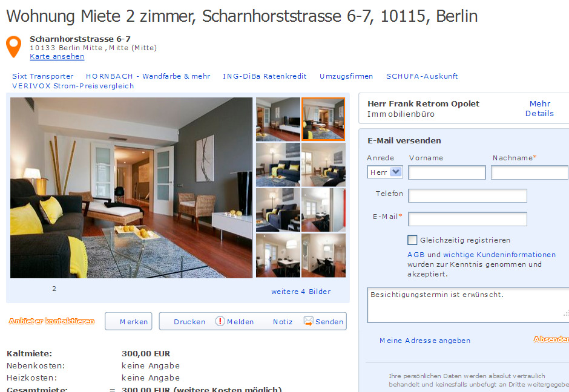569x392 pixels.
Task: Open the Mehr Details link
Action: point(539,108)
